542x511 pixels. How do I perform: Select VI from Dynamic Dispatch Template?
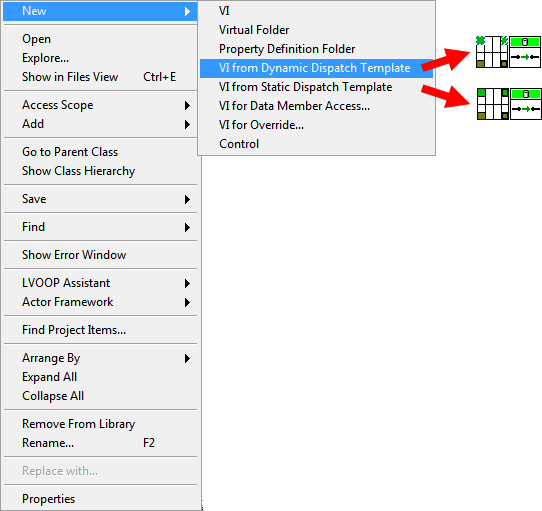pos(316,68)
